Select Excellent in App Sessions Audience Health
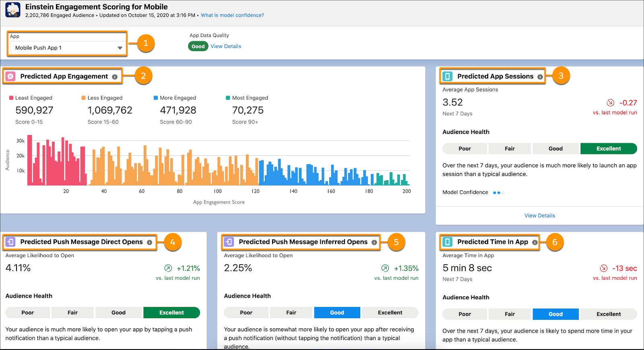Image resolution: width=644 pixels, height=350 pixels. [x=609, y=148]
